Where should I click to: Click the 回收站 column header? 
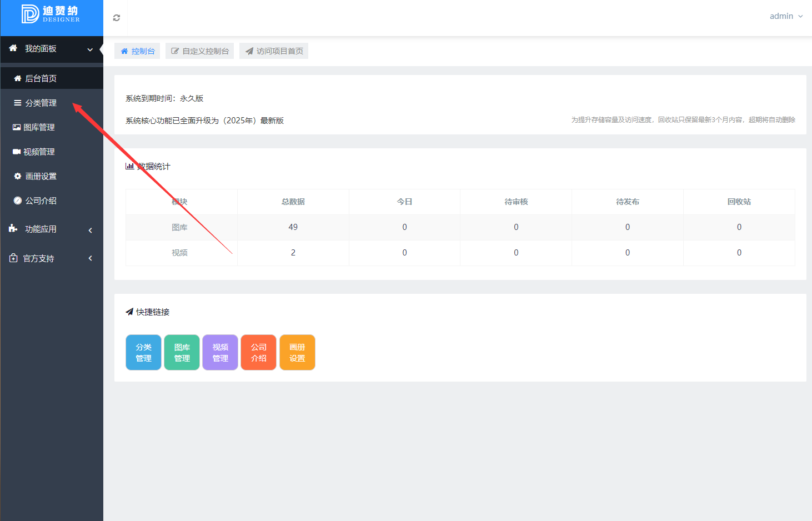click(x=739, y=202)
